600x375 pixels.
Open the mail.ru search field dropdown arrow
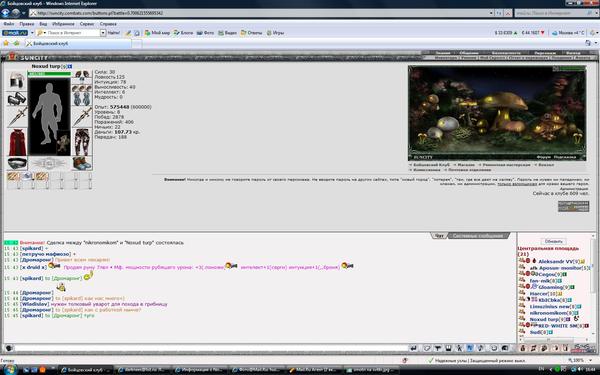pyautogui.click(x=103, y=33)
